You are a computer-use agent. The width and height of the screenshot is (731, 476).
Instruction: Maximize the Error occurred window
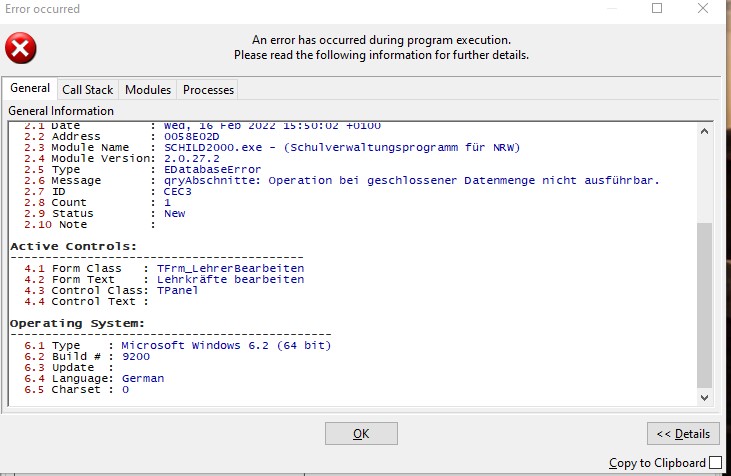coord(657,8)
